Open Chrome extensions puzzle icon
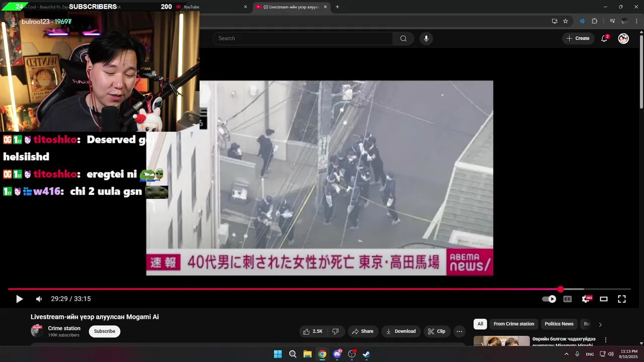The width and height of the screenshot is (644, 362). (594, 21)
